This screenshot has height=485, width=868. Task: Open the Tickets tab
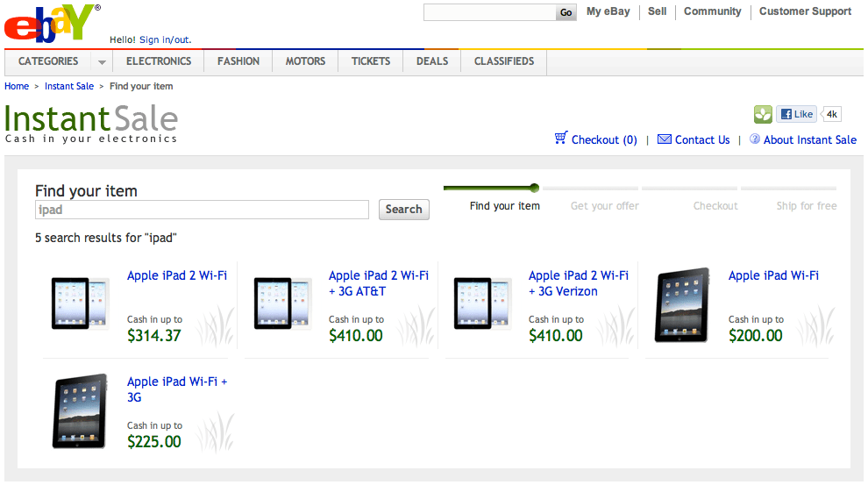(370, 61)
